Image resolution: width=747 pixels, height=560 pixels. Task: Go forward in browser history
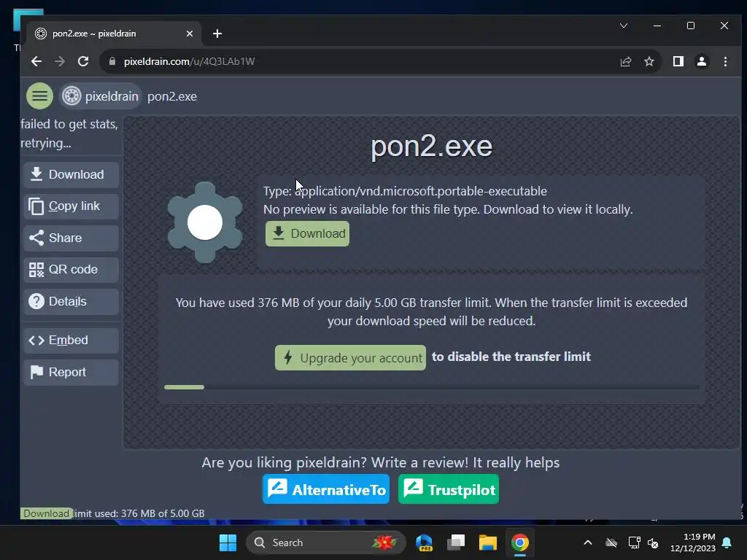[x=60, y=61]
